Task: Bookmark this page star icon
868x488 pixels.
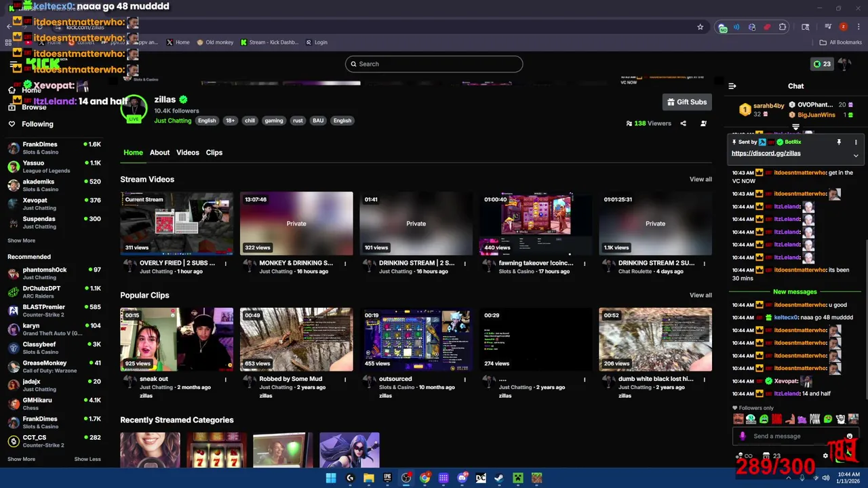Action: point(700,27)
